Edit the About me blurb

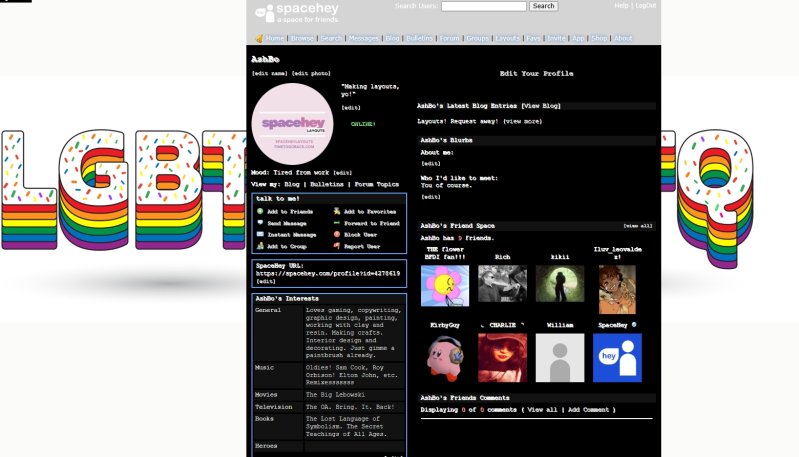(x=431, y=164)
